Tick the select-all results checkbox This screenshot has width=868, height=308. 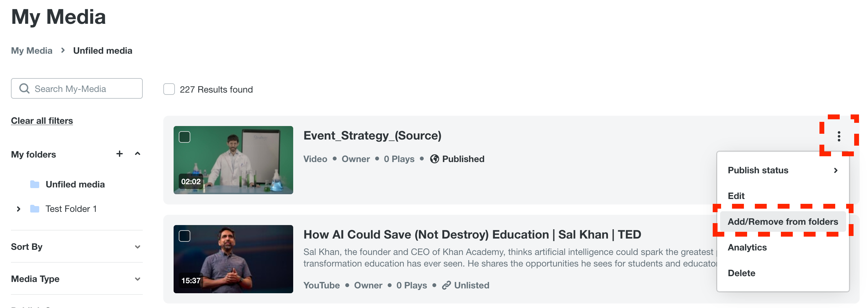coord(169,89)
